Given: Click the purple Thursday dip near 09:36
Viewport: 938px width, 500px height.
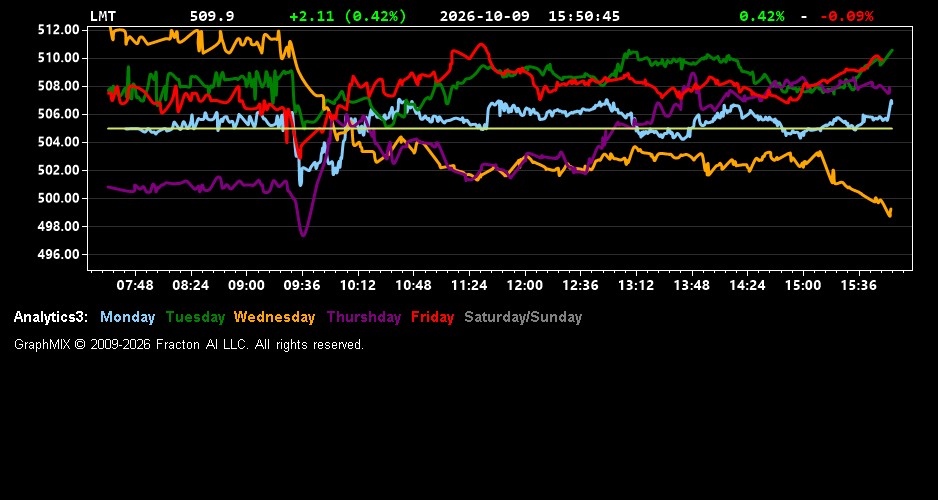Looking at the screenshot, I should click(303, 234).
